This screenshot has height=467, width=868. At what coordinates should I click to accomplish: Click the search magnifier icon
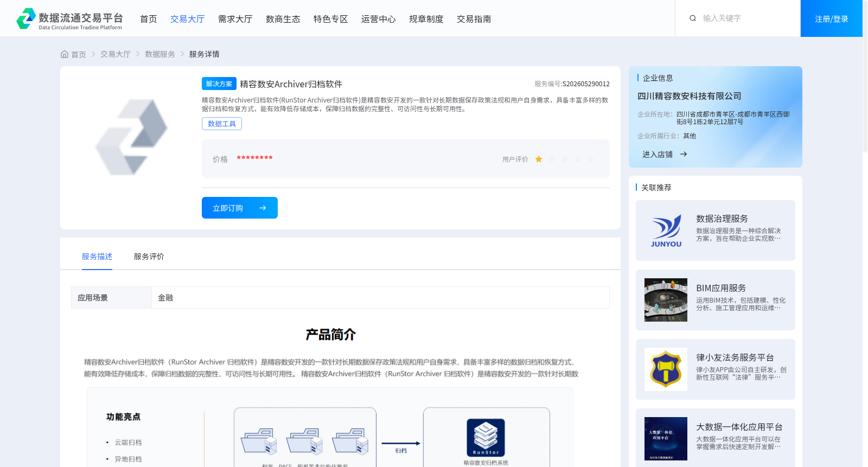click(693, 18)
